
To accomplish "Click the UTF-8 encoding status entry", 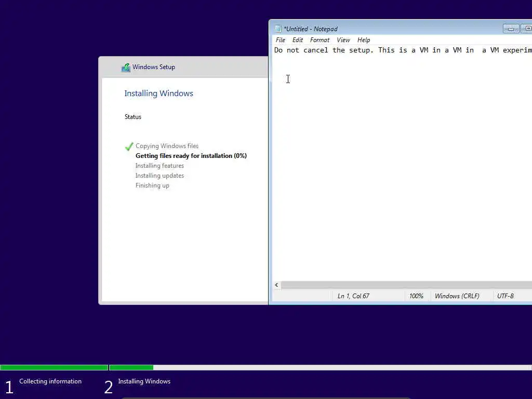I will (505, 296).
